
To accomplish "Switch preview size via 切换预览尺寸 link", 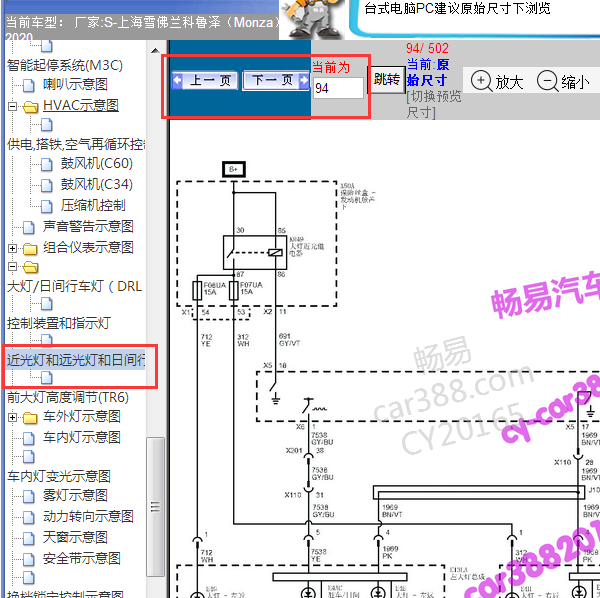I will coord(434,104).
